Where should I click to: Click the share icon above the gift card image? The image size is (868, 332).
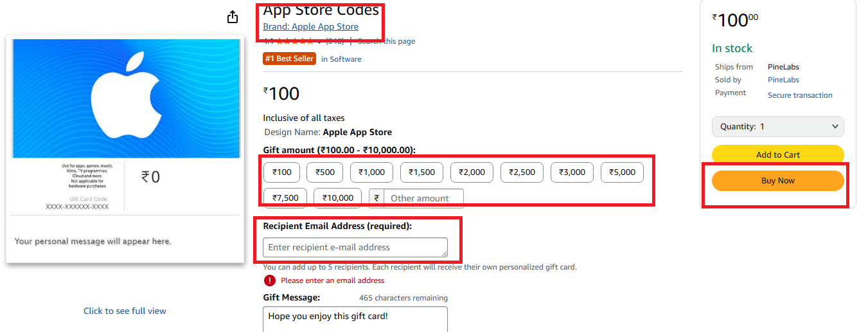tap(233, 17)
